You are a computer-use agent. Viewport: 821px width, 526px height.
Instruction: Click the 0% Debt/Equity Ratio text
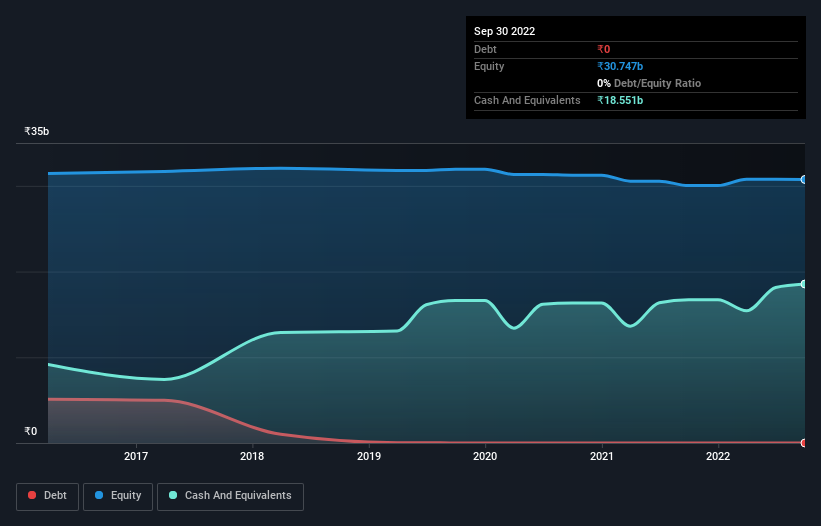click(649, 83)
